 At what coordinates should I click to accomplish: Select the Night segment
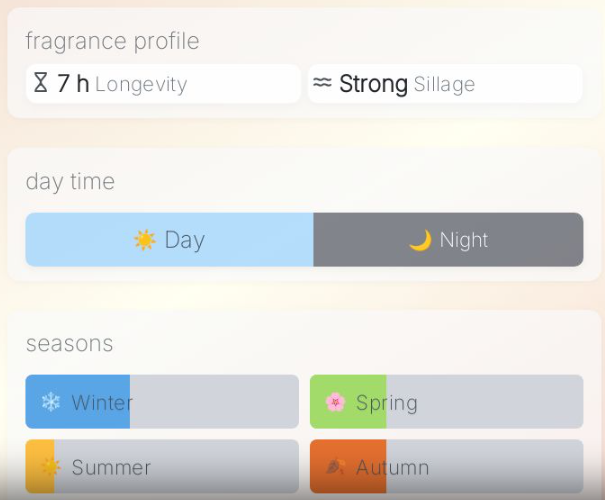pyautogui.click(x=448, y=240)
